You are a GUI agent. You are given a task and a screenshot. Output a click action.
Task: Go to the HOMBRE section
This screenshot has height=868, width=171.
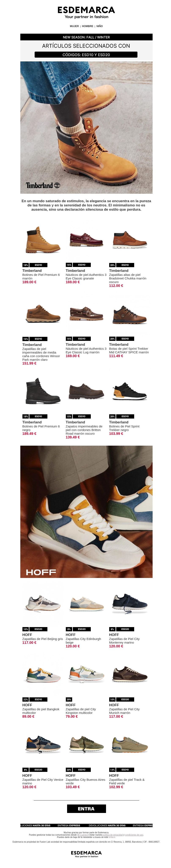coord(88,26)
